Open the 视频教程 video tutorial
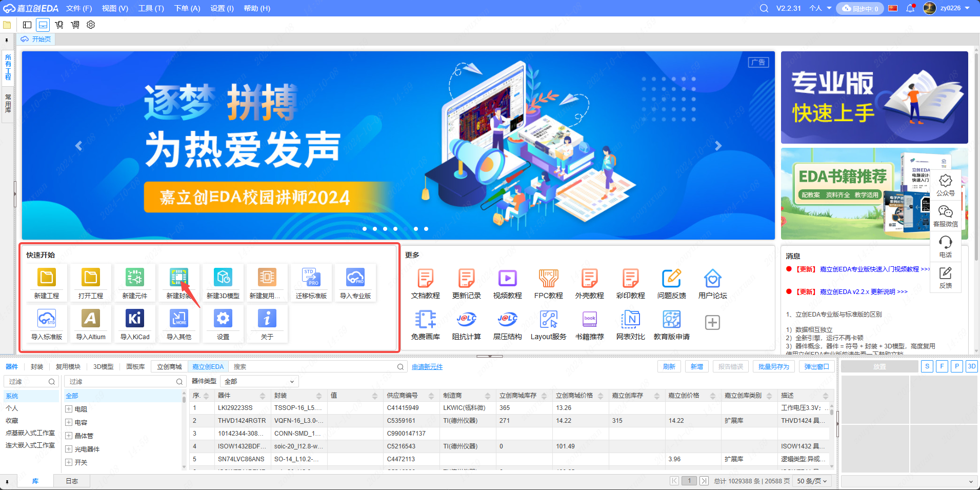The width and height of the screenshot is (980, 490). click(508, 279)
